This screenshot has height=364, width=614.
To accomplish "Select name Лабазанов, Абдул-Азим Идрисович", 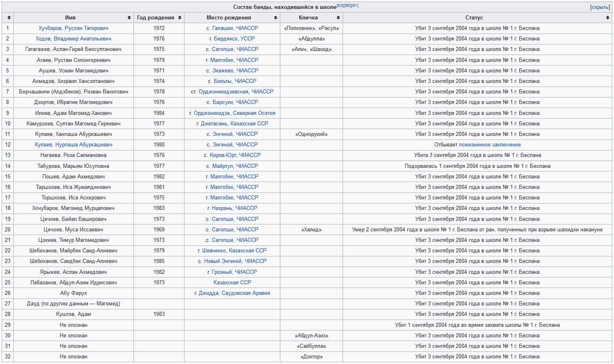I will [x=73, y=283].
